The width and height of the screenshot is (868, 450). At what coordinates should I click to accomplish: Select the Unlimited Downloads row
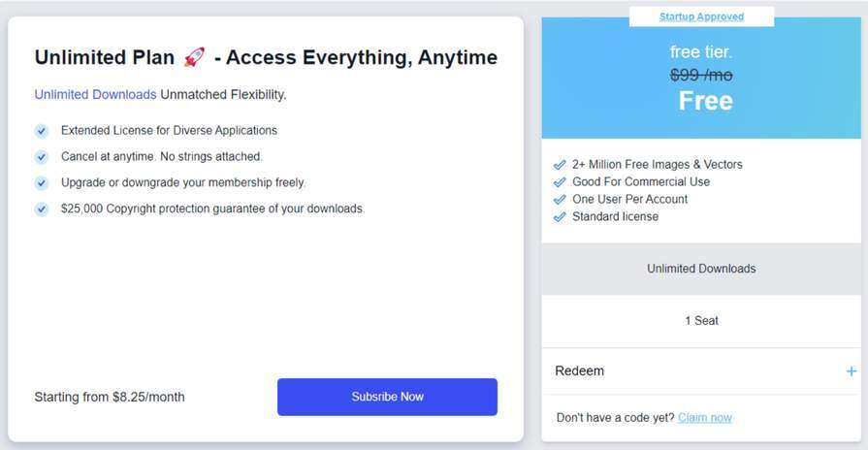701,269
